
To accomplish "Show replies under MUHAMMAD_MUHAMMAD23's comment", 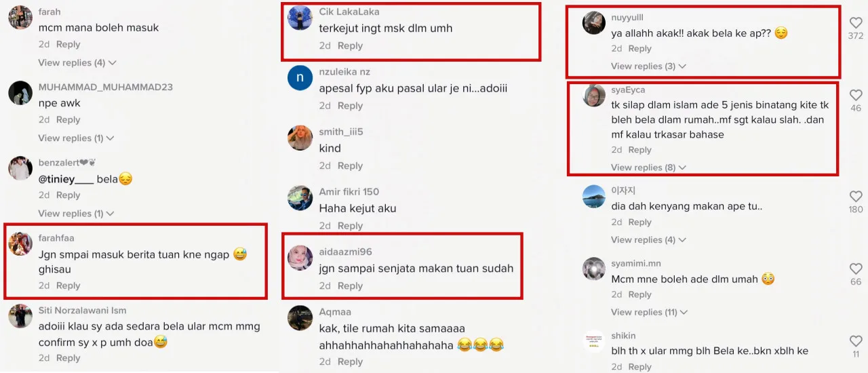I will click(76, 138).
